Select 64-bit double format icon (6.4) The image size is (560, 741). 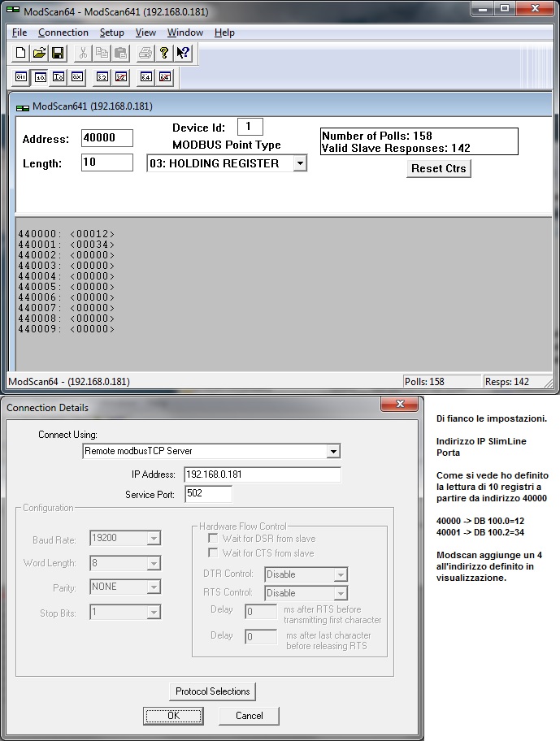coord(145,77)
